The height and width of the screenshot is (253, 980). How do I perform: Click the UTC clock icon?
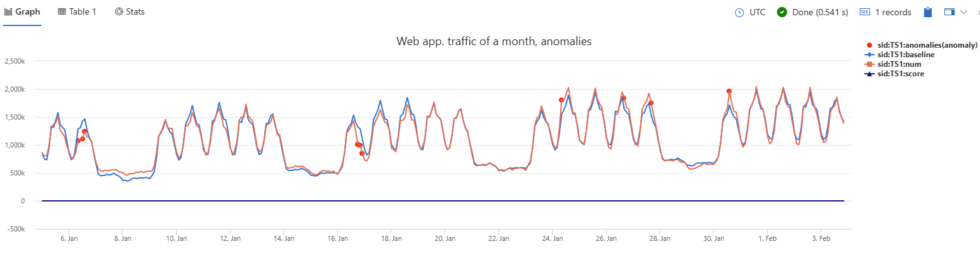tap(739, 12)
